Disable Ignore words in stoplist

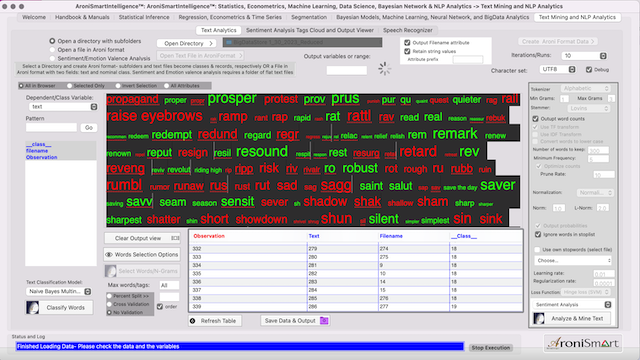(538, 234)
